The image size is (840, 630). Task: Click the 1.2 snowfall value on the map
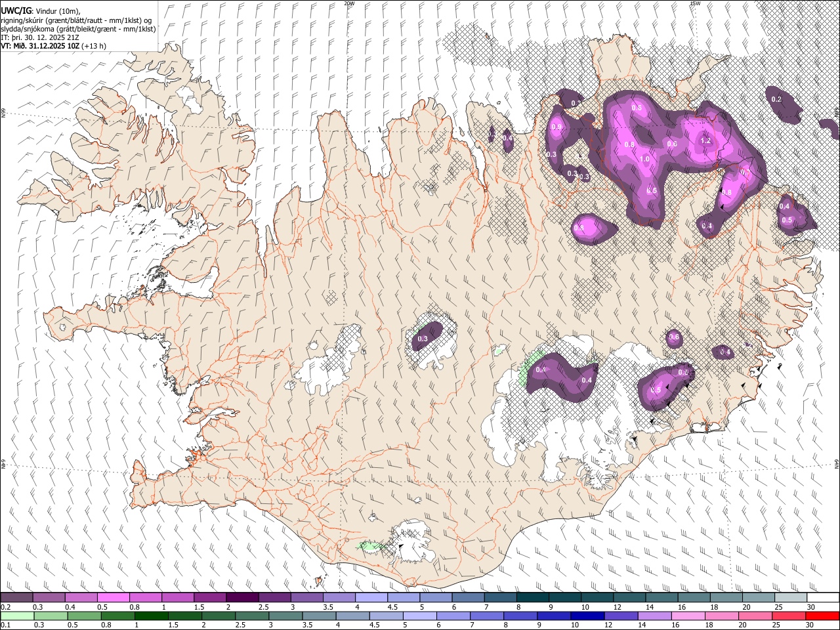[x=706, y=141]
